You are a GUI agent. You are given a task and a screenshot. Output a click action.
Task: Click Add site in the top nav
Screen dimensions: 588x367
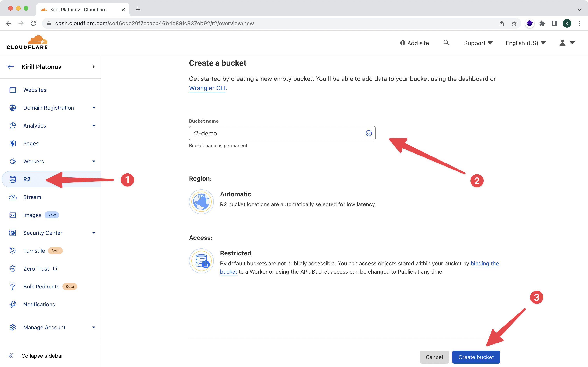(414, 42)
